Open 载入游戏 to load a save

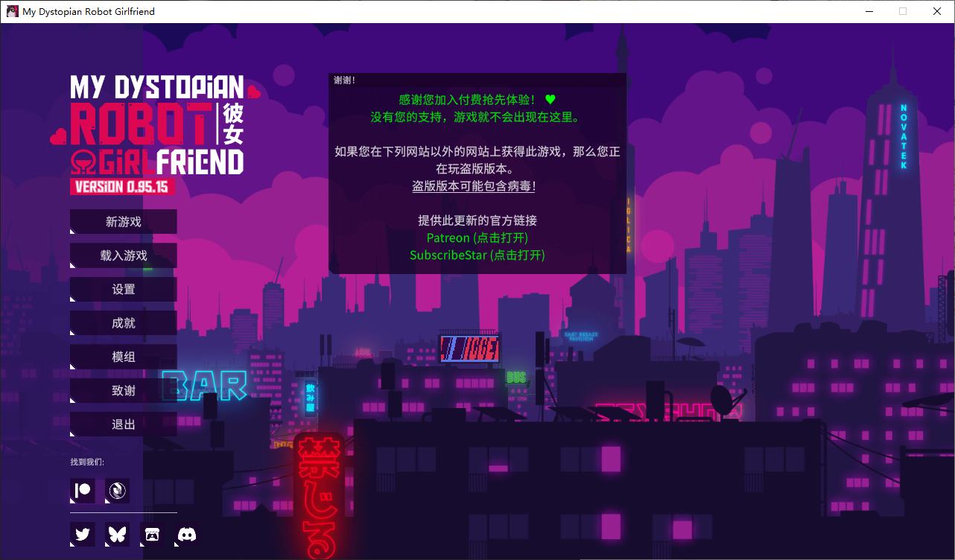[123, 255]
